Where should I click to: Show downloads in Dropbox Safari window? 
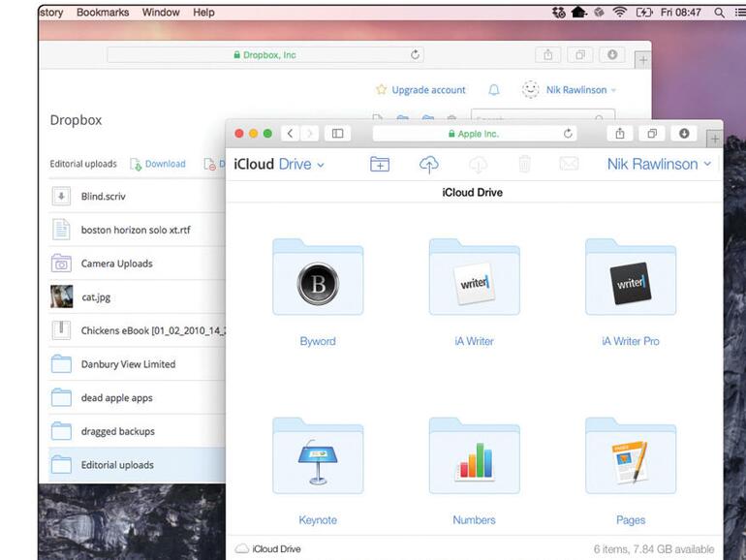(612, 54)
